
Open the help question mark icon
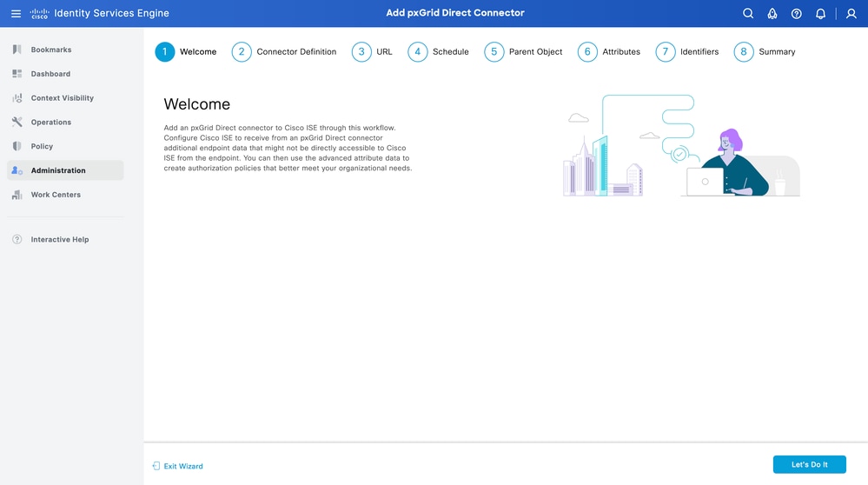point(796,13)
